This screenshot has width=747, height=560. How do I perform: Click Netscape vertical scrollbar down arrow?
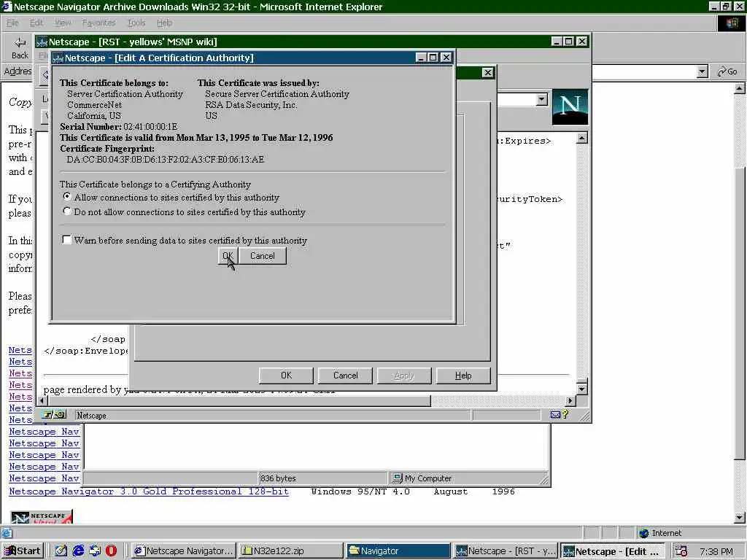coord(581,389)
